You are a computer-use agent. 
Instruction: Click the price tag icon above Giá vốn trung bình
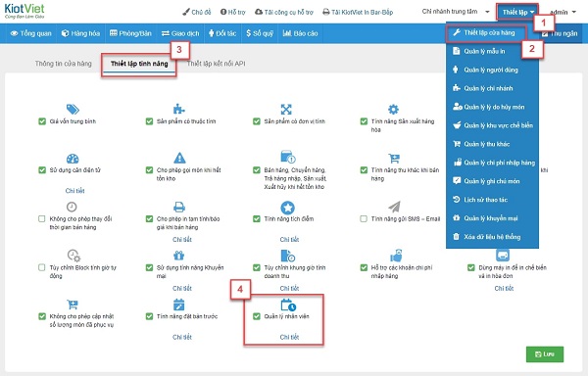(73, 109)
